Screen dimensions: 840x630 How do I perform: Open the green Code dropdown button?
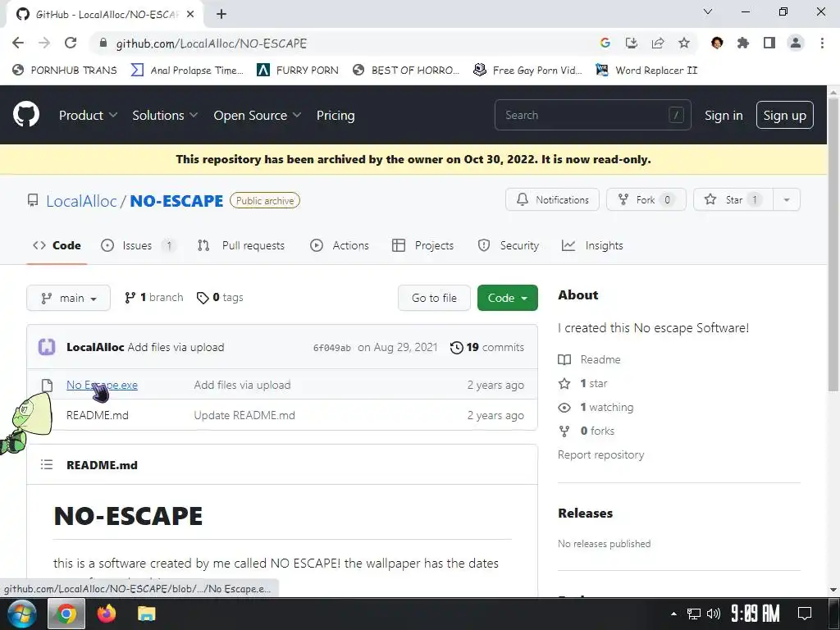coord(507,298)
